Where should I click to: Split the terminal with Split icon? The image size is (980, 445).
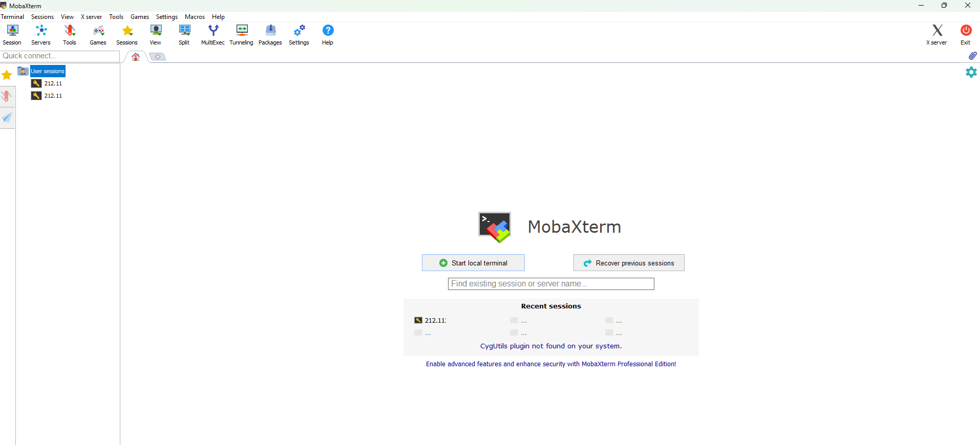(184, 35)
